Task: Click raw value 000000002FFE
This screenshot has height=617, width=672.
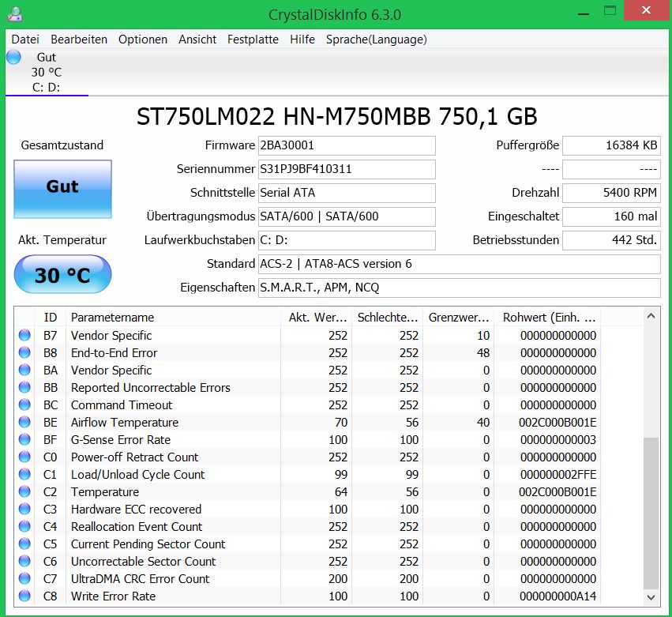Action: click(x=558, y=475)
